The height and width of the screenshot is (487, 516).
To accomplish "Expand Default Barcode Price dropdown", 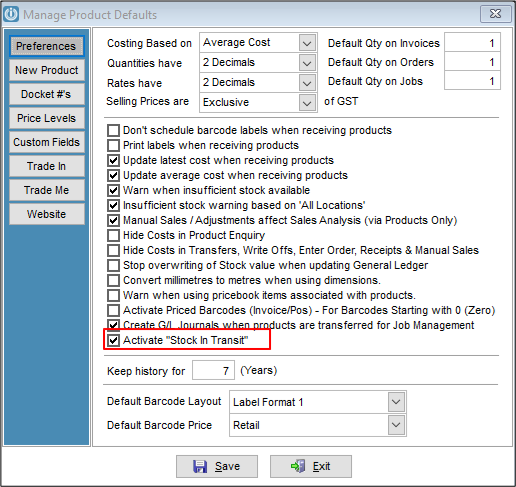I will 396,425.
